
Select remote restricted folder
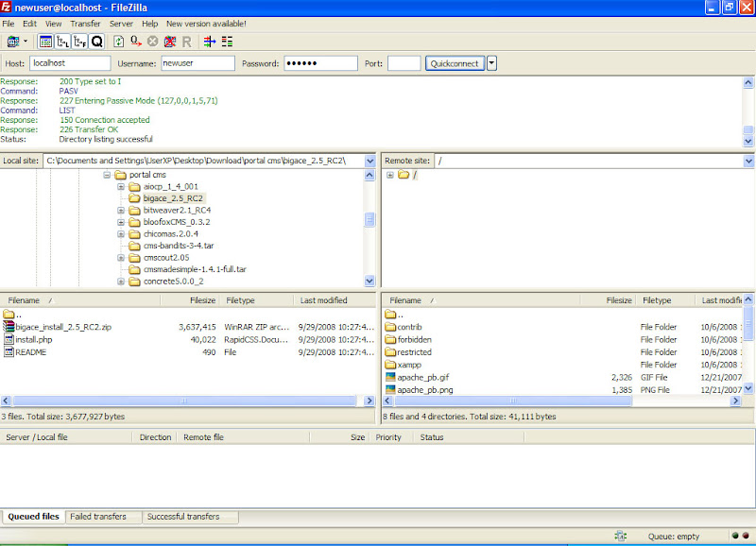pos(414,352)
